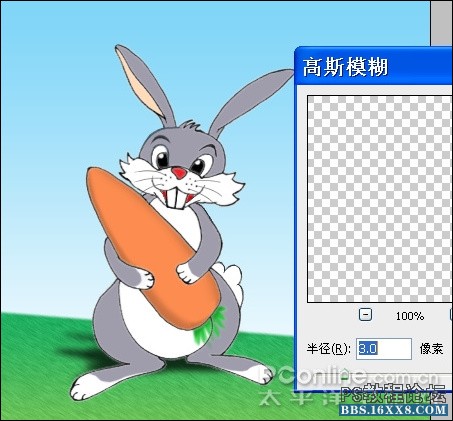Click the BBS.16XX8.COM watermark link
The image size is (453, 421).
tap(394, 410)
